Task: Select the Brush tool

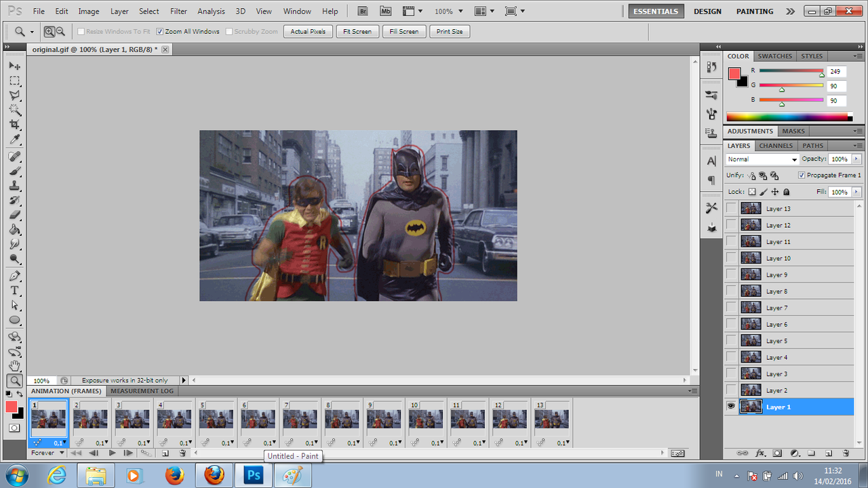Action: (14, 171)
